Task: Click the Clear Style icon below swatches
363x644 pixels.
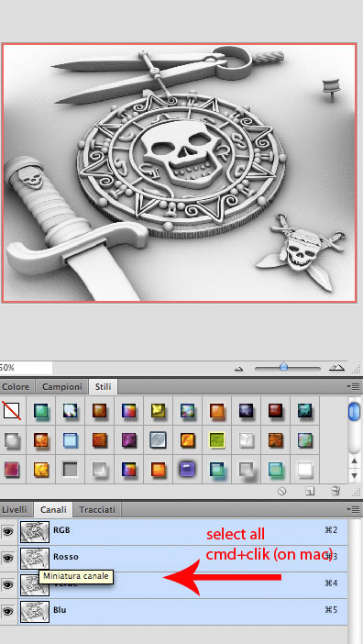Action: click(x=281, y=491)
